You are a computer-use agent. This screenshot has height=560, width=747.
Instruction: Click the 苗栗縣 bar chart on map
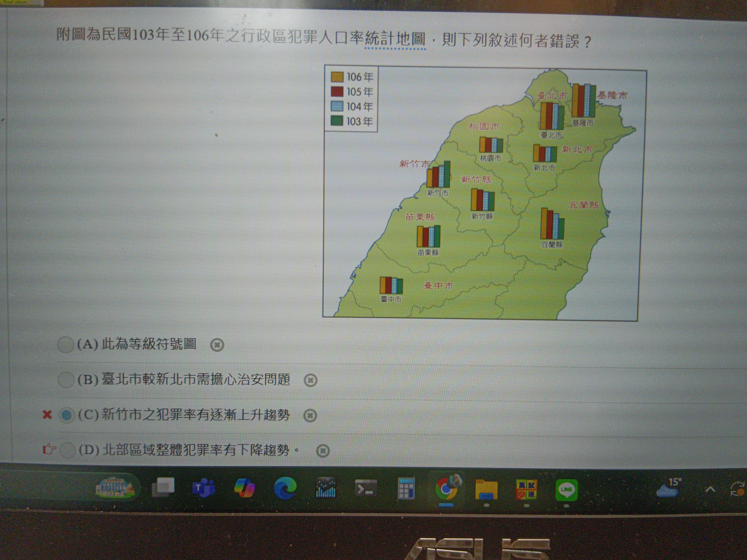pyautogui.click(x=429, y=236)
